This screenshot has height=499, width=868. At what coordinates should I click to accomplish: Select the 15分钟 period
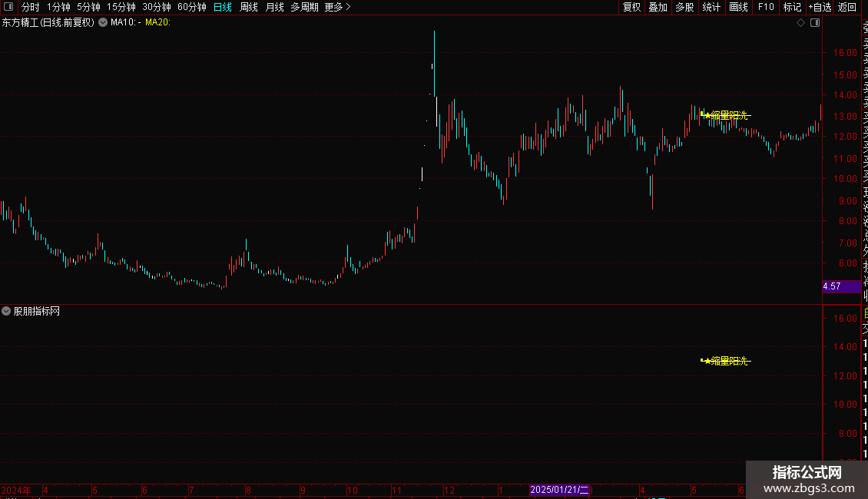[121, 7]
